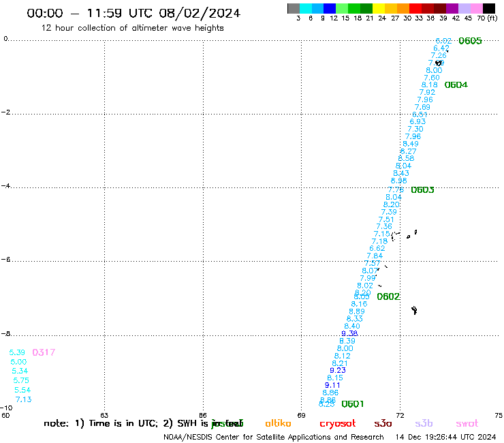The height and width of the screenshot is (443, 504).
Task: Click wave height value 7.84
Action: pos(375,256)
